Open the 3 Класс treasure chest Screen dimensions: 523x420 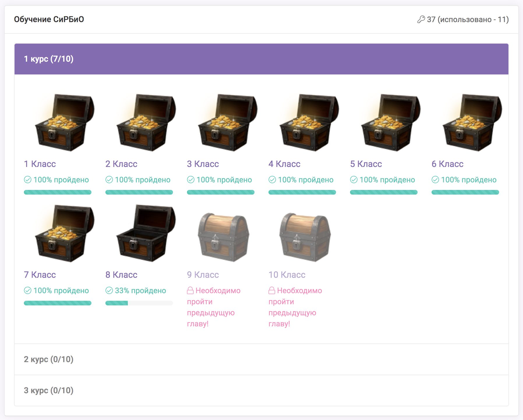point(228,122)
